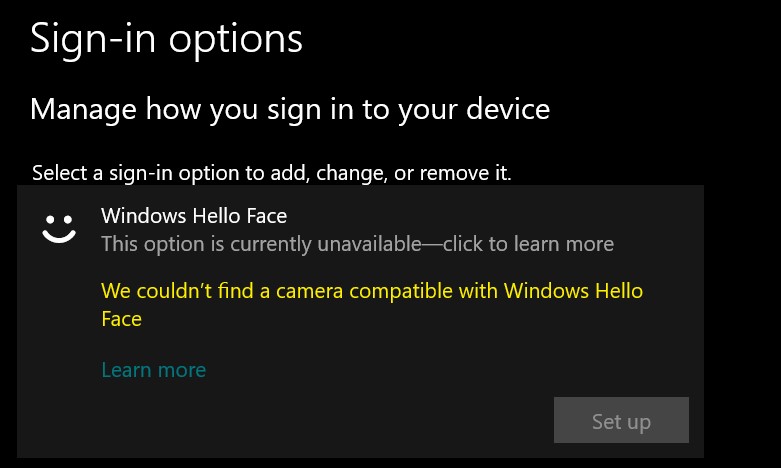
Task: Click the word 'device' in the subheading
Action: 508,109
